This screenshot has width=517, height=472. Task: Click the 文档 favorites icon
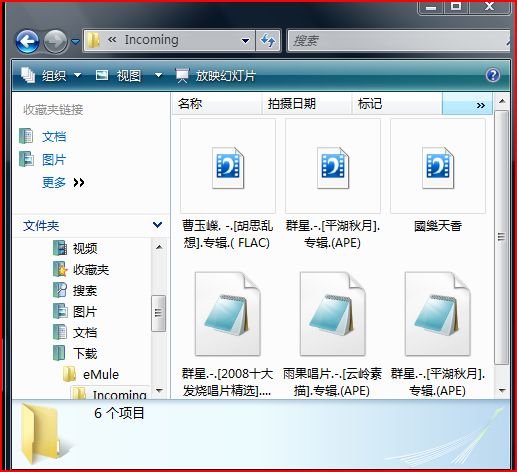tap(26, 136)
